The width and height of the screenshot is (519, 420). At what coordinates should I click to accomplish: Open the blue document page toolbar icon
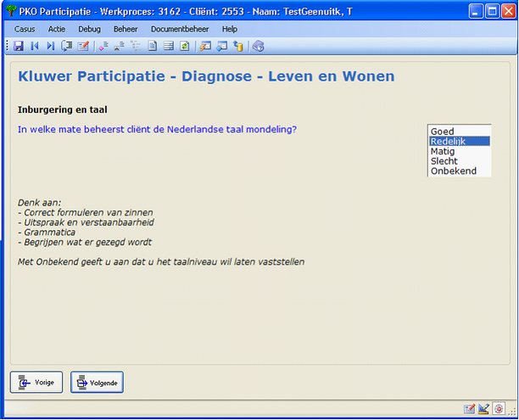153,46
